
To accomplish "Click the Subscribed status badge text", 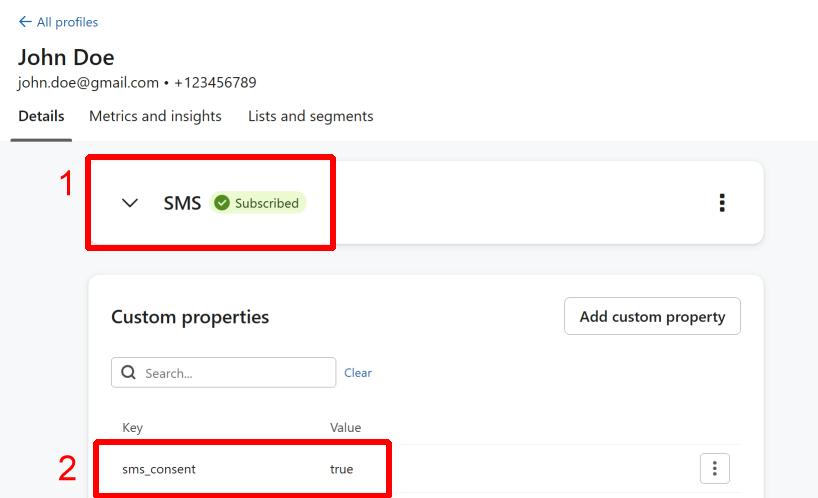I will [x=266, y=203].
